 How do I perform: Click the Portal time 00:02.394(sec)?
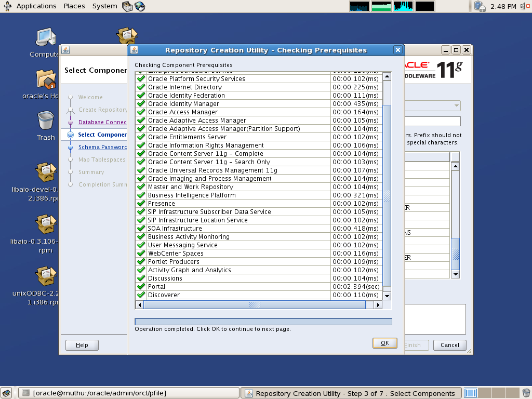pos(356,287)
